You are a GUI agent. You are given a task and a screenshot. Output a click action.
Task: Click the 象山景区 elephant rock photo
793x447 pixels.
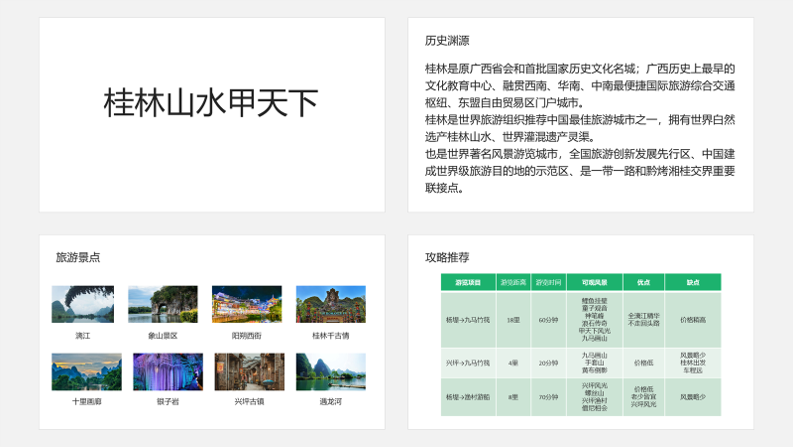tap(163, 304)
